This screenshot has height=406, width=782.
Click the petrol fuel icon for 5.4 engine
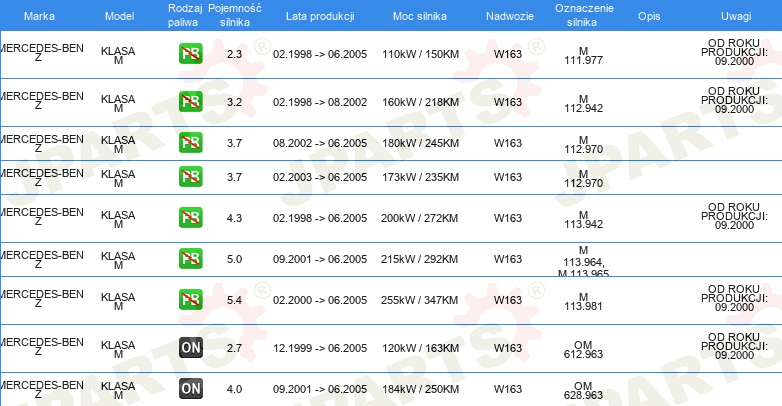tap(191, 300)
